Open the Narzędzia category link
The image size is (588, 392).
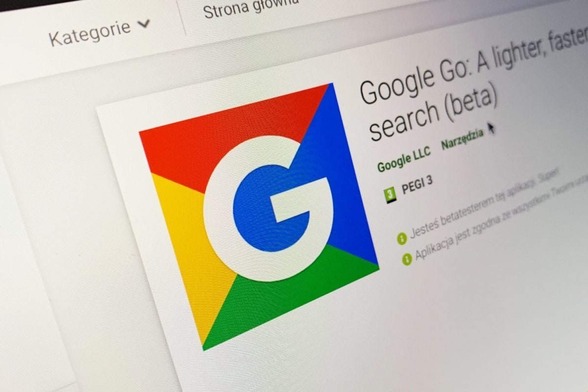click(462, 139)
